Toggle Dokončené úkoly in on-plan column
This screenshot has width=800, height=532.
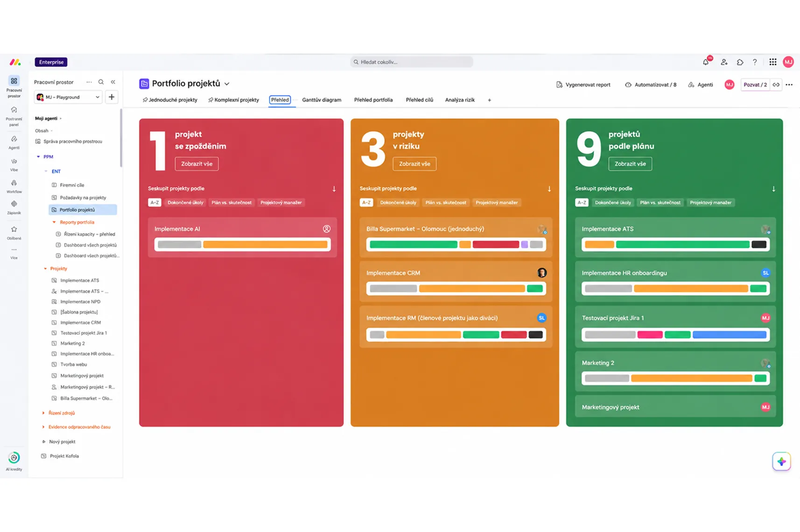click(x=613, y=203)
